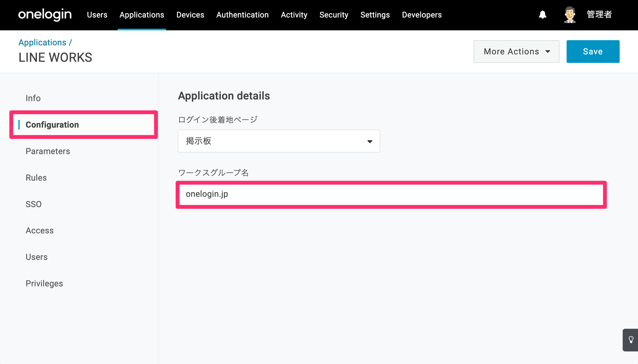This screenshot has height=364, width=638.
Task: Open the Authentication top menu
Action: pyautogui.click(x=242, y=15)
